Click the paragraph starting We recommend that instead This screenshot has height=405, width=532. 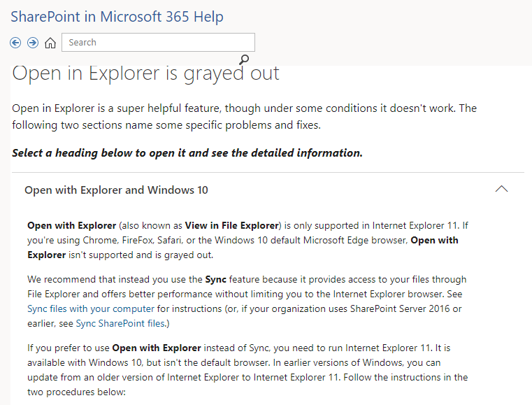247,301
